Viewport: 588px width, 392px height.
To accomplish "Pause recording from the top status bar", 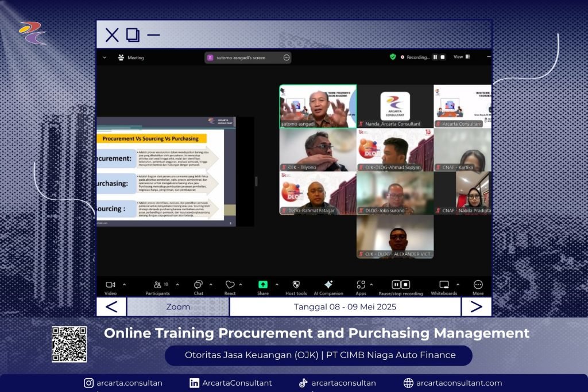I will tap(435, 57).
